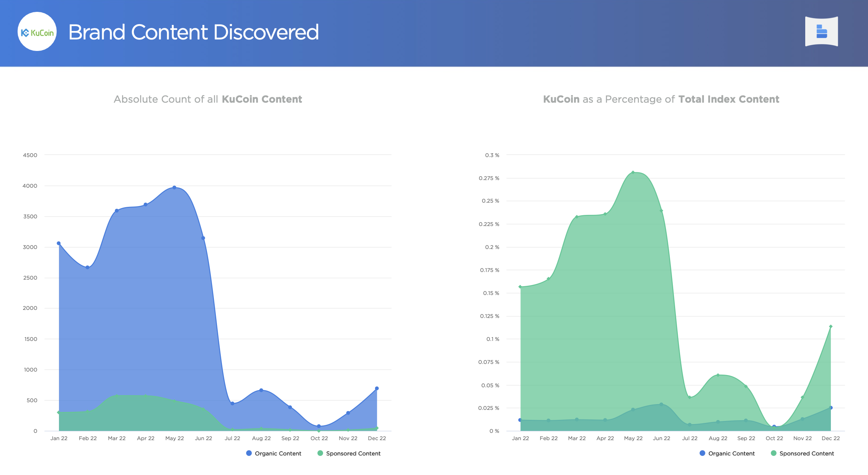Image resolution: width=868 pixels, height=475 pixels.
Task: Click the '4000' y-axis label
Action: pyautogui.click(x=30, y=186)
